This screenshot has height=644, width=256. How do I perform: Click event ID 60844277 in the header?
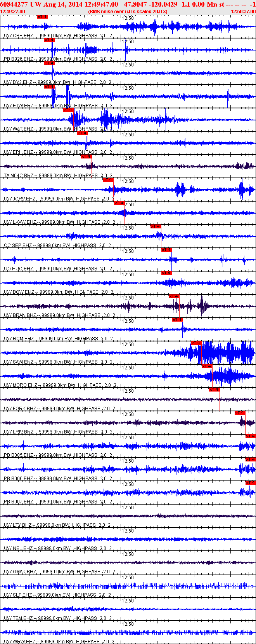(15, 4)
